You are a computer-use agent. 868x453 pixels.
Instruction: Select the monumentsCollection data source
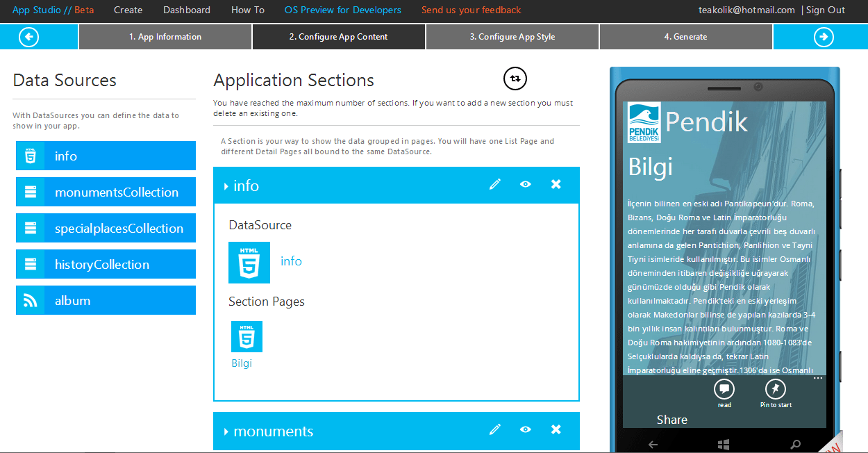tap(106, 192)
